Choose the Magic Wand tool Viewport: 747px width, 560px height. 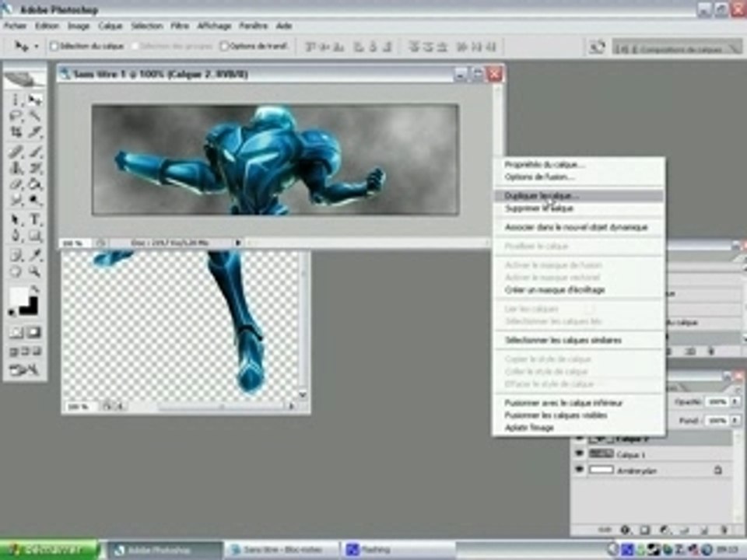34,116
